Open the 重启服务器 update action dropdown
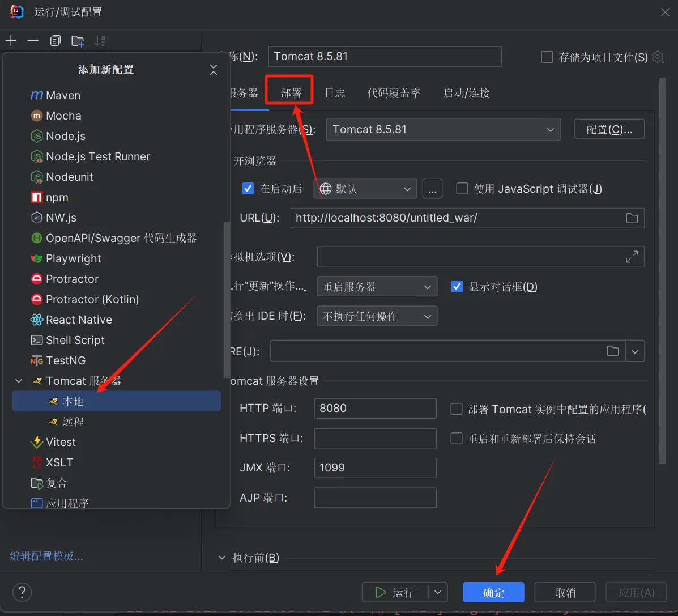The width and height of the screenshot is (678, 616). (x=377, y=287)
